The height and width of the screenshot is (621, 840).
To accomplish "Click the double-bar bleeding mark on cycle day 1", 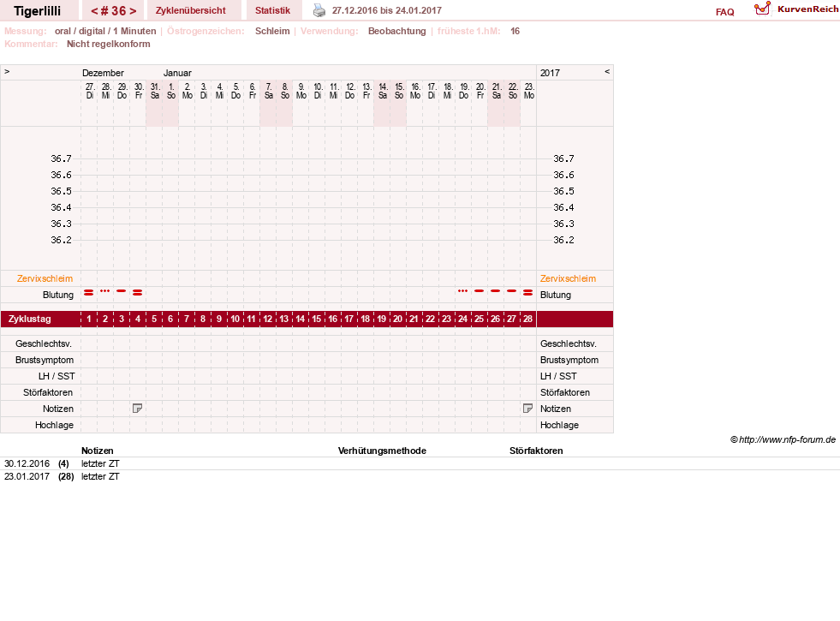I will click(x=89, y=293).
